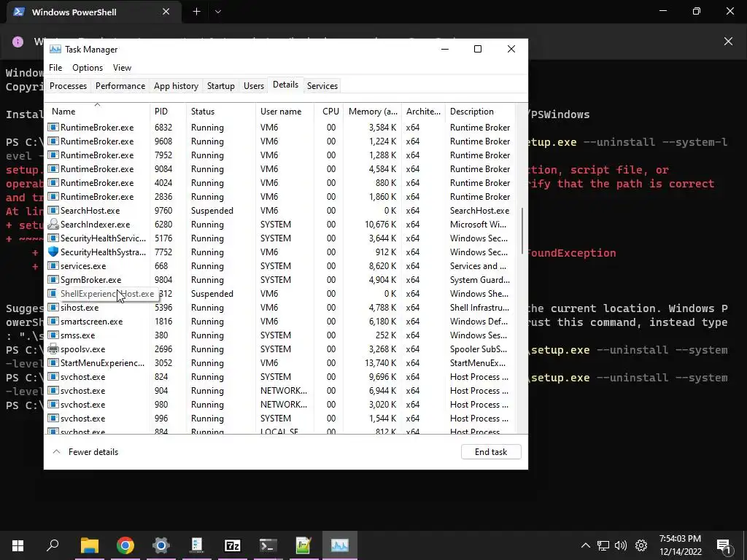Select the SearchIndexer.exe process icon
747x560 pixels.
[x=53, y=225]
